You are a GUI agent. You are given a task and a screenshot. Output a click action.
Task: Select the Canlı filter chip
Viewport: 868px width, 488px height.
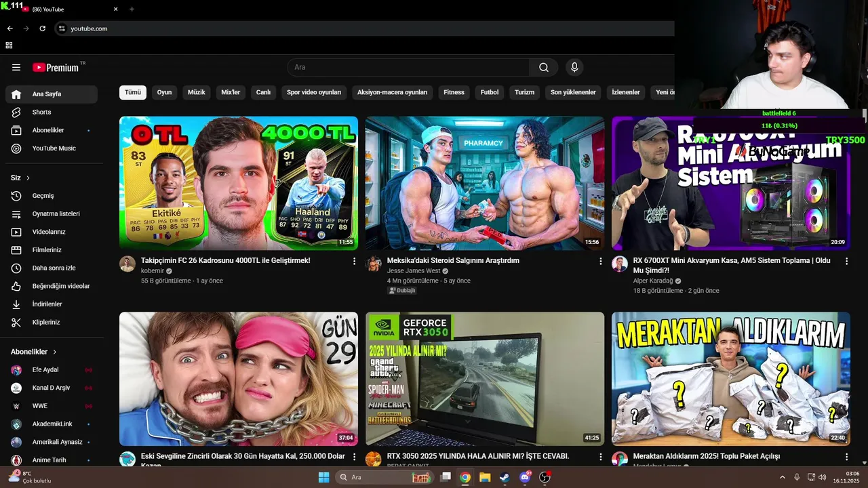tap(263, 92)
